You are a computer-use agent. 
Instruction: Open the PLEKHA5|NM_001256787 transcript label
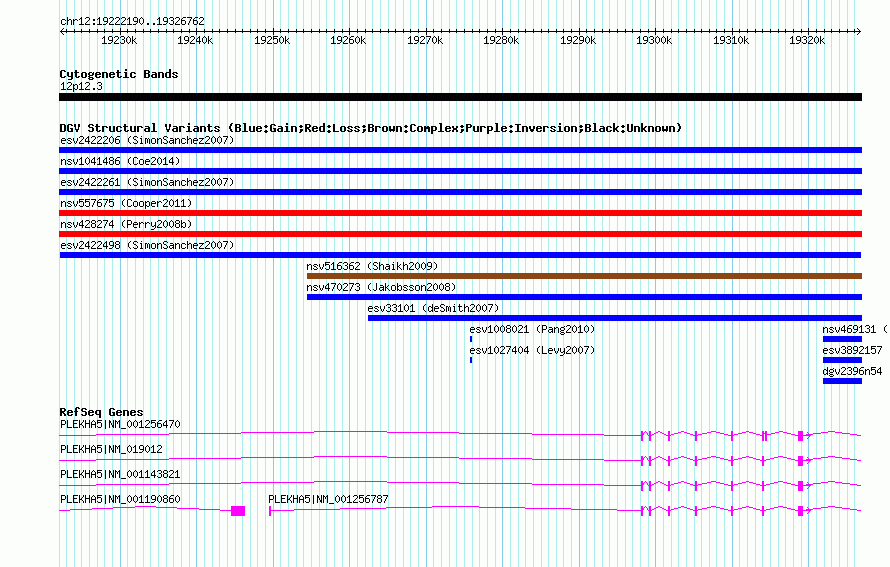[328, 499]
